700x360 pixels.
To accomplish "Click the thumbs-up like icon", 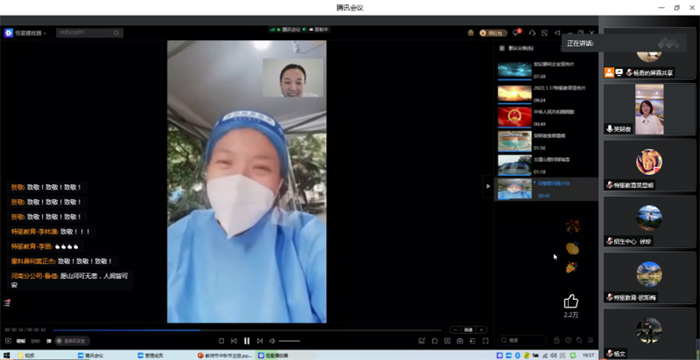I will click(571, 301).
